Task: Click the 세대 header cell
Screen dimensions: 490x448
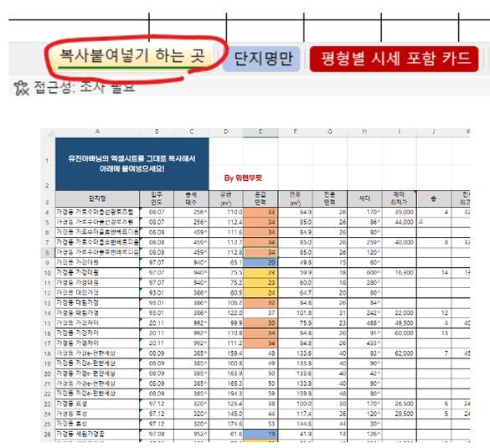Action: pyautogui.click(x=364, y=198)
